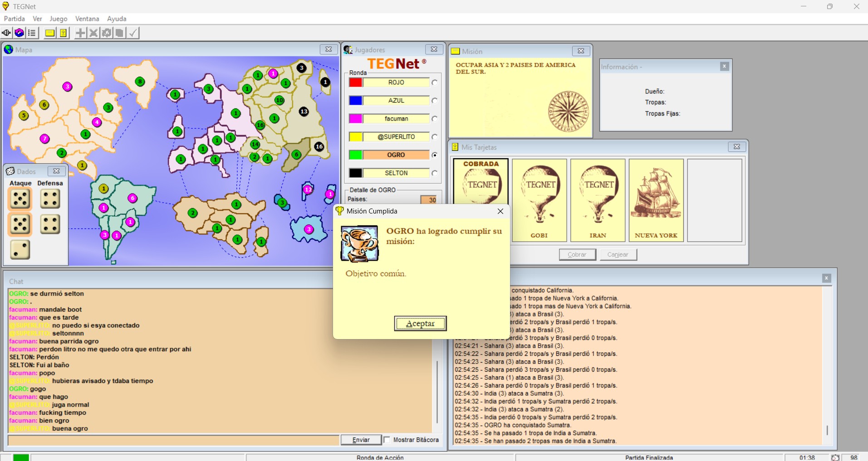Image resolution: width=868 pixels, height=461 pixels.
Task: Click the checkmark icon in toolbar
Action: 133,33
